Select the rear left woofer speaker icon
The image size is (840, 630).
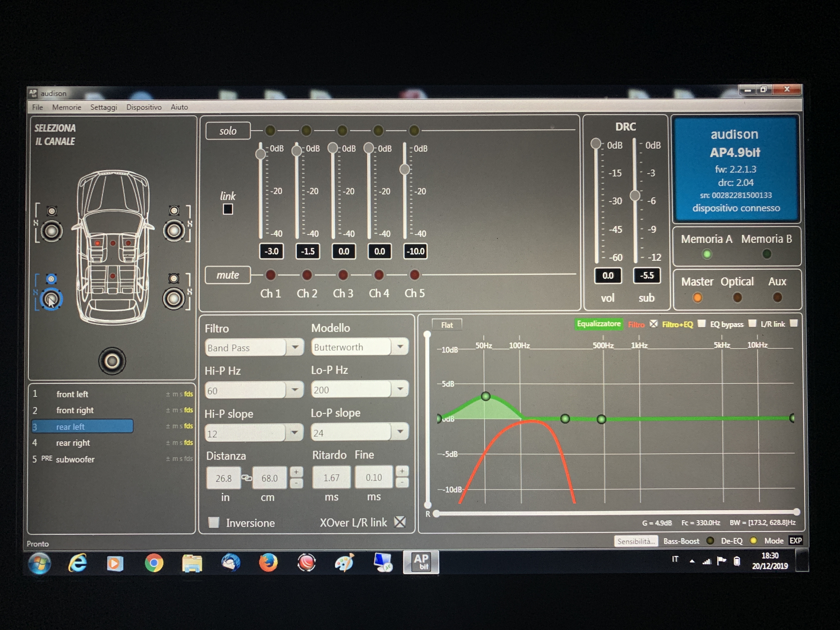click(x=51, y=299)
